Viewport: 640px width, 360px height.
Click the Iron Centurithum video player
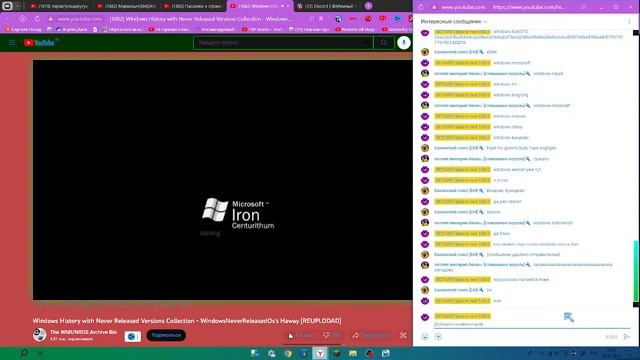point(222,180)
